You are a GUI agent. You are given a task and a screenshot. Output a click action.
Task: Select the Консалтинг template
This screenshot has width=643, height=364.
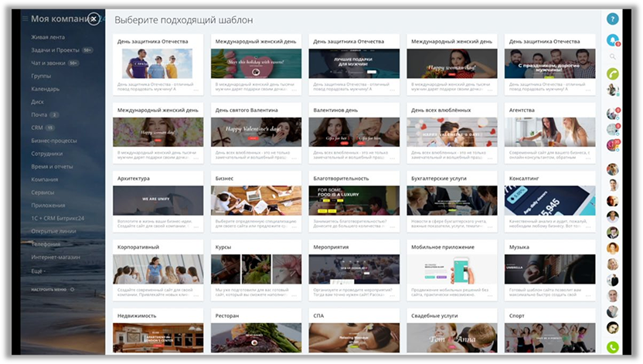(550, 202)
